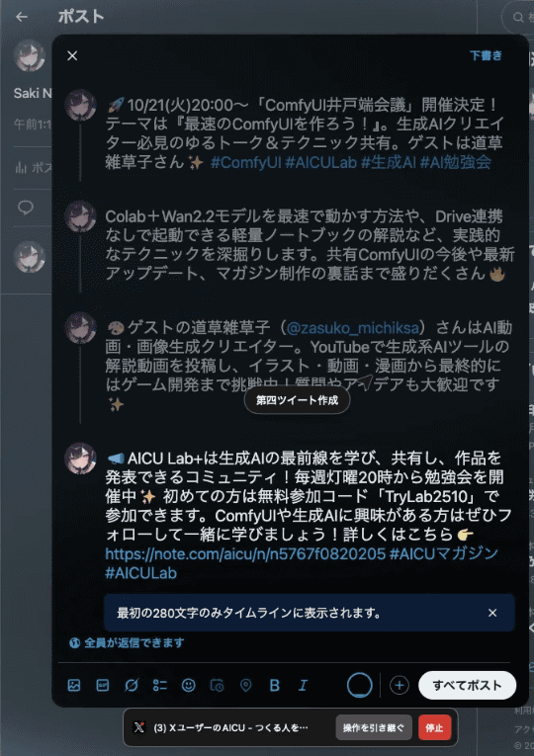The height and width of the screenshot is (756, 534).
Task: Open the emoji picker
Action: click(x=188, y=685)
